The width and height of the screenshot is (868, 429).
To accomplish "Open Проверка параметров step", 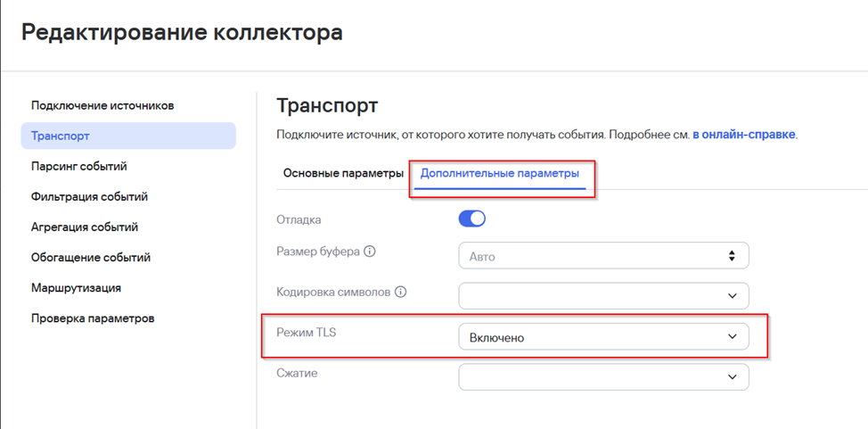I will pos(93,318).
